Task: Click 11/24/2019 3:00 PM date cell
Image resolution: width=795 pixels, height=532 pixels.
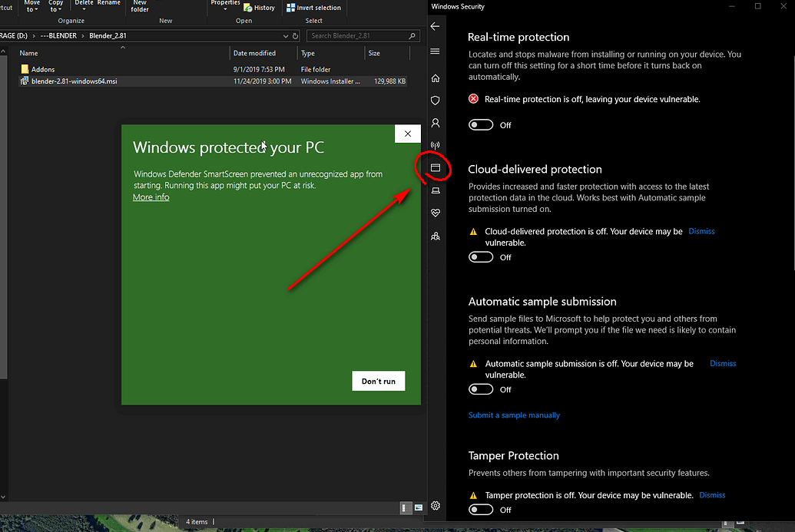Action: 262,81
